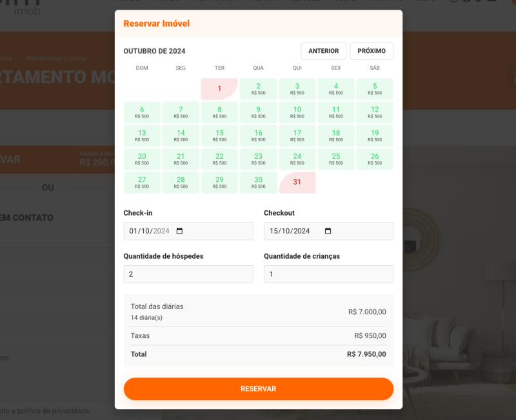The width and height of the screenshot is (516, 420).
Task: Click the ANTERIOR month button
Action: coord(323,51)
